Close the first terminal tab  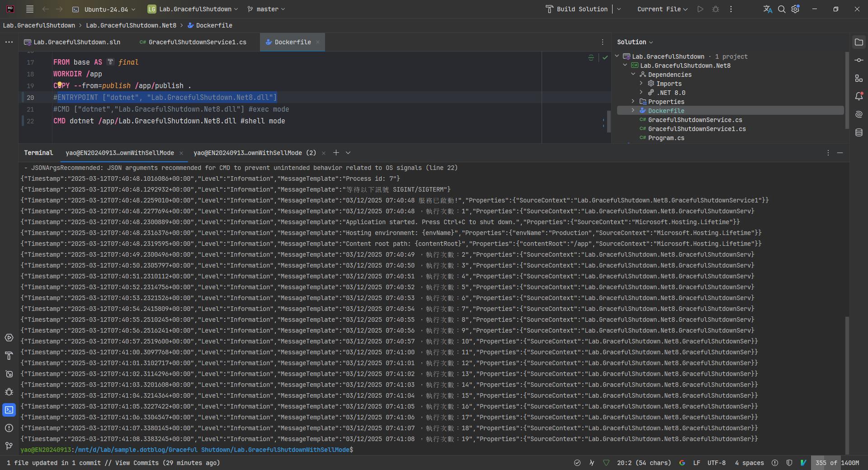[181, 153]
